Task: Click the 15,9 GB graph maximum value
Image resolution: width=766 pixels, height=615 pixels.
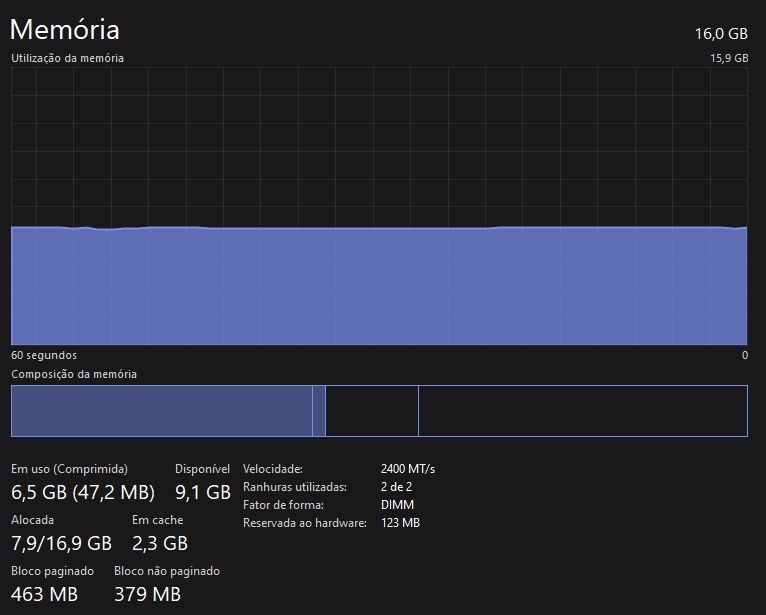Action: 729,58
